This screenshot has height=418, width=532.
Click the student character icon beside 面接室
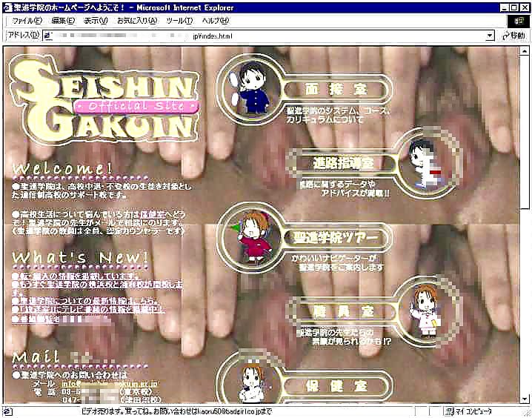[x=252, y=87]
